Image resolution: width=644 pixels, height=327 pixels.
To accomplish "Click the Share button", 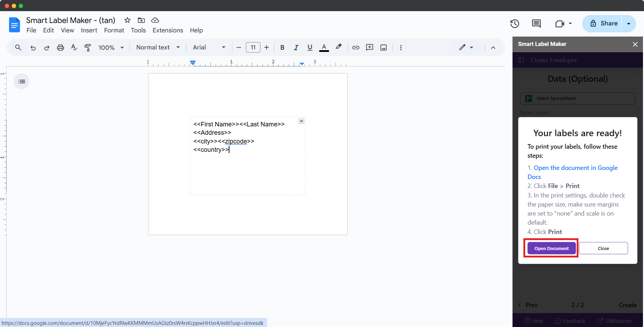I will pos(602,24).
